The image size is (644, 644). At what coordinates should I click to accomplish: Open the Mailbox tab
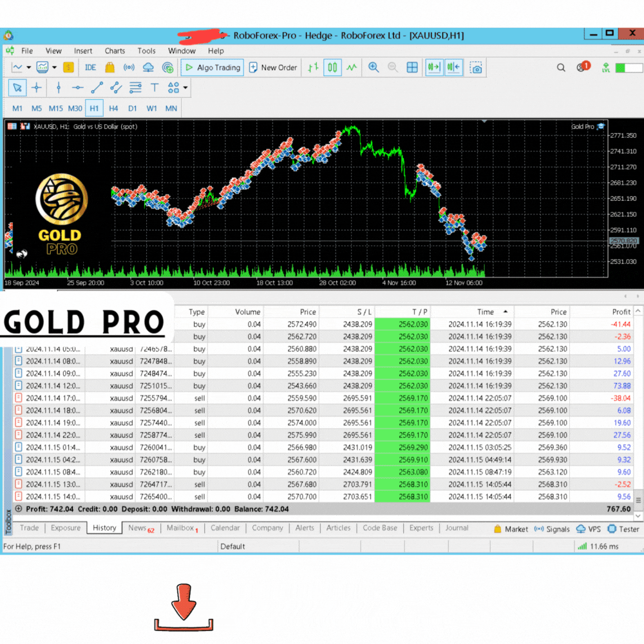[182, 528]
